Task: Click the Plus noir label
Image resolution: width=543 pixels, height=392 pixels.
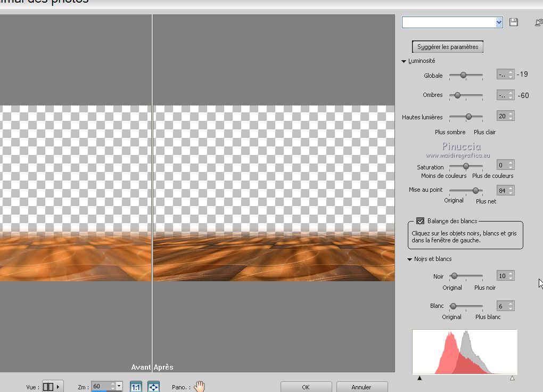Action: tap(485, 288)
